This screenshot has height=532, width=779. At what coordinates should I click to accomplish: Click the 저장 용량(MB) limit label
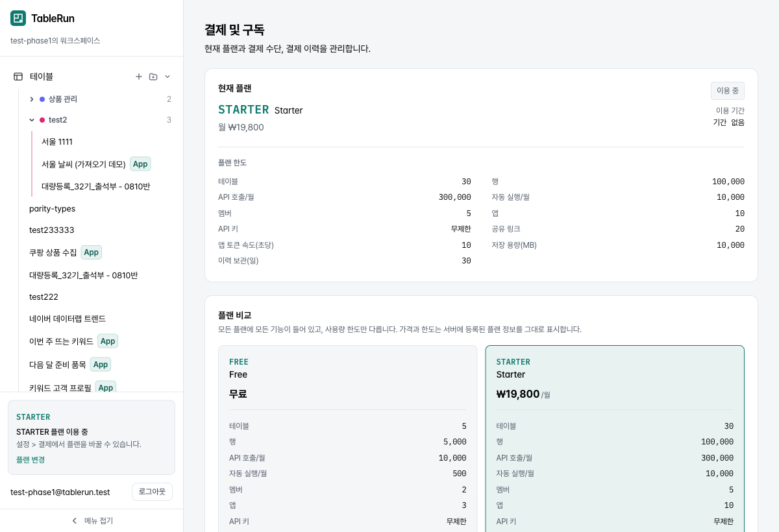point(514,245)
